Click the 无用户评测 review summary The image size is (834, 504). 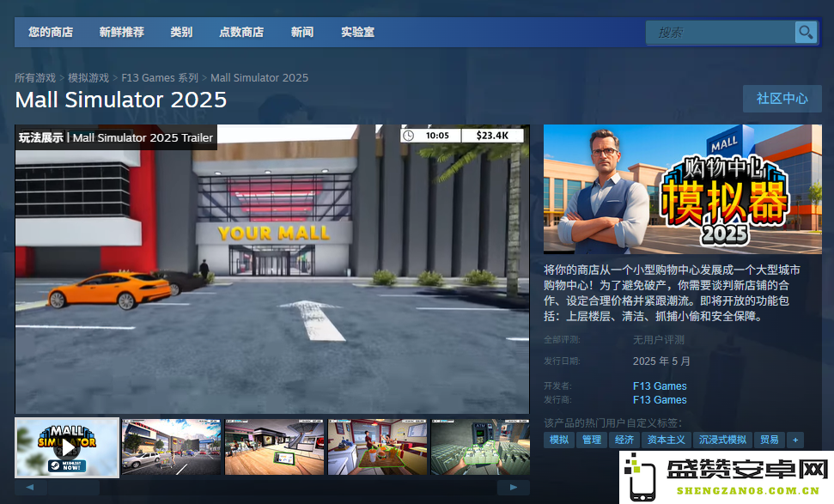point(659,340)
